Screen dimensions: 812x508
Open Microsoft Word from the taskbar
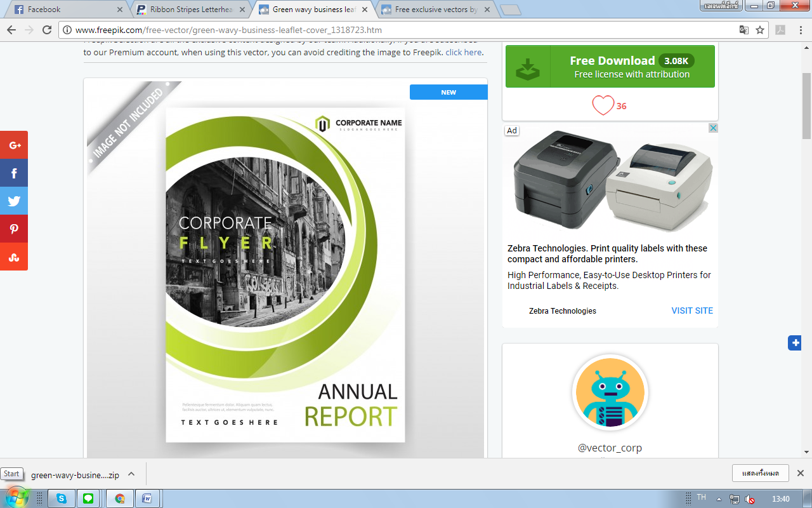click(147, 498)
